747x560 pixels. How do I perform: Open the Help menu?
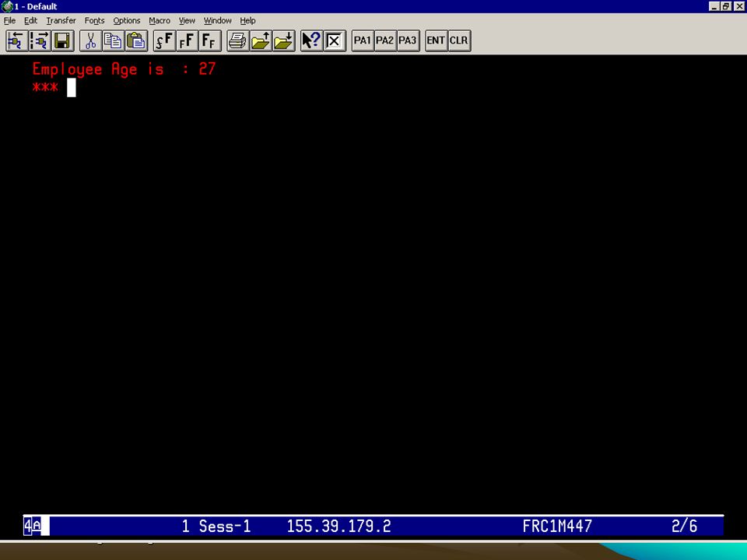pyautogui.click(x=247, y=20)
